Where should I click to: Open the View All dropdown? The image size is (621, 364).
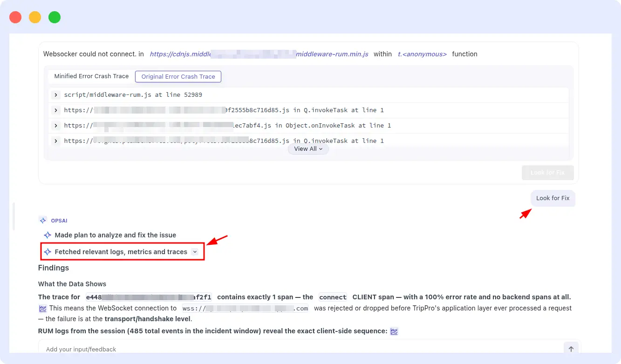click(x=308, y=149)
